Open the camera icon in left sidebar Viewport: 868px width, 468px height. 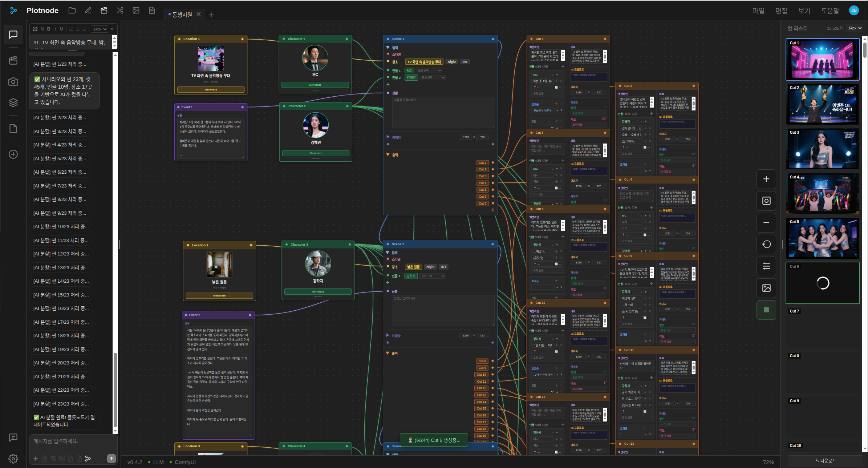pyautogui.click(x=13, y=82)
